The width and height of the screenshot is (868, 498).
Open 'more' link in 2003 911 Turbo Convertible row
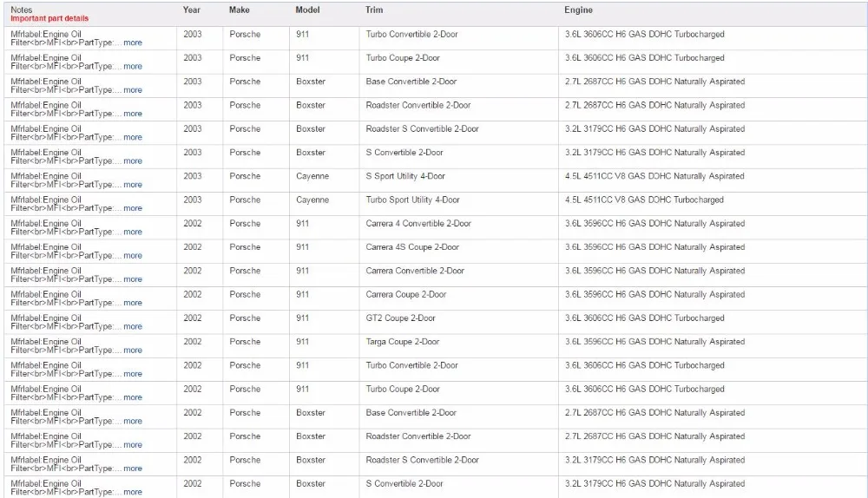point(133,43)
